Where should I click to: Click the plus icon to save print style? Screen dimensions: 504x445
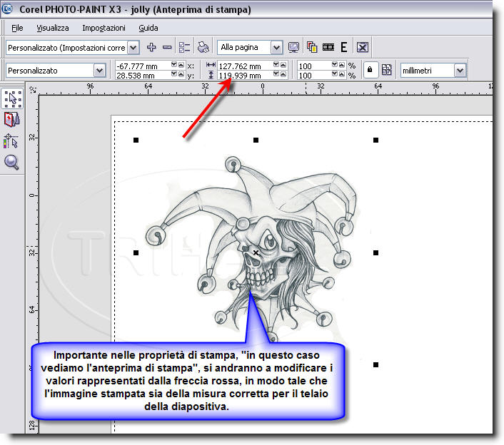(x=151, y=48)
